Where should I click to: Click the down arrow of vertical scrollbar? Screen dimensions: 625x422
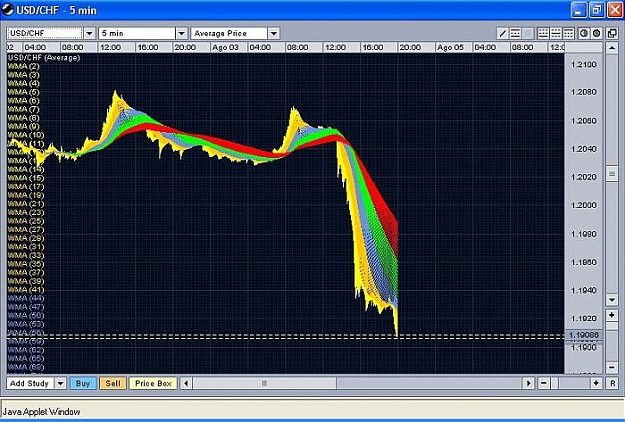click(612, 299)
